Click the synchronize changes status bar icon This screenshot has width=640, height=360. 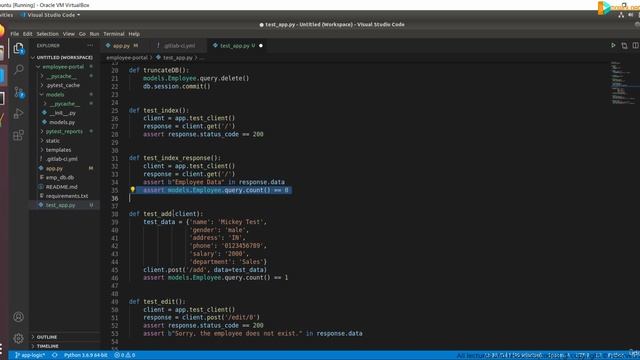click(54, 355)
